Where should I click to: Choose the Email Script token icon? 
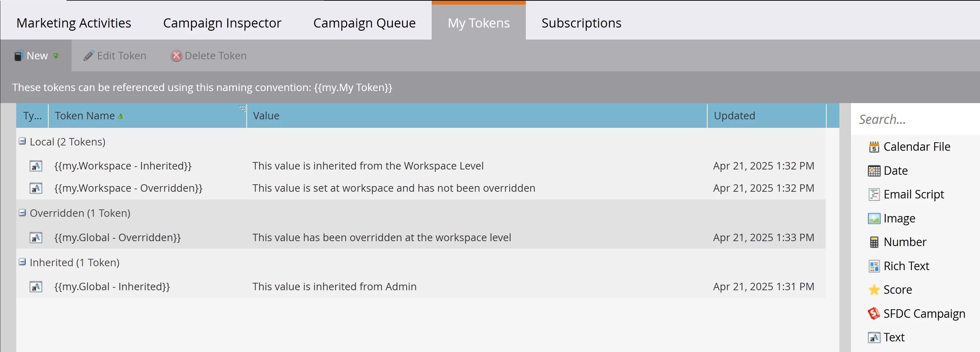(x=874, y=194)
